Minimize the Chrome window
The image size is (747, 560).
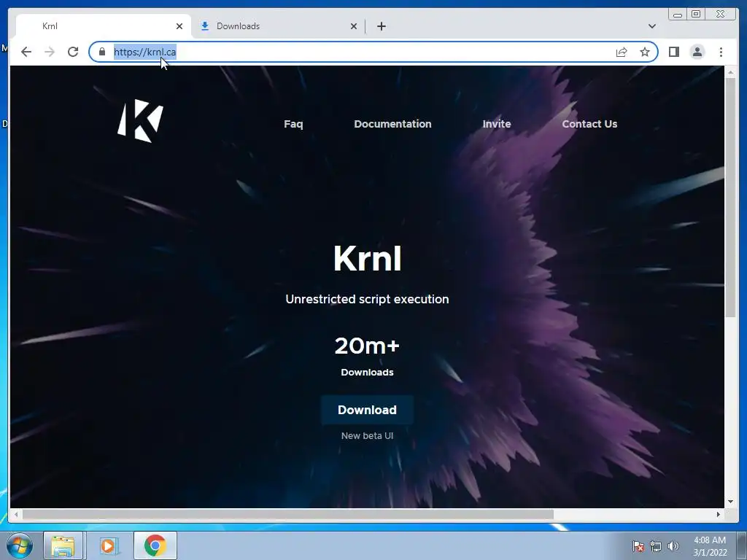(678, 15)
